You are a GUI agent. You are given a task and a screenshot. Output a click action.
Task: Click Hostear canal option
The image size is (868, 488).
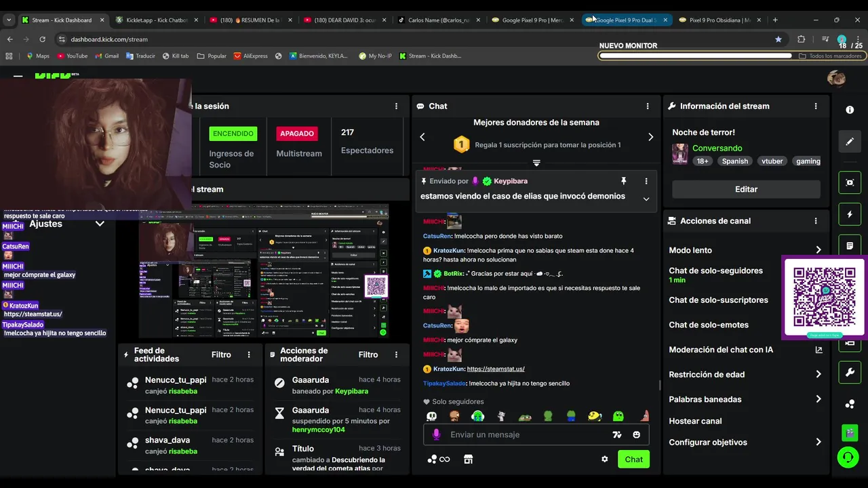(695, 421)
